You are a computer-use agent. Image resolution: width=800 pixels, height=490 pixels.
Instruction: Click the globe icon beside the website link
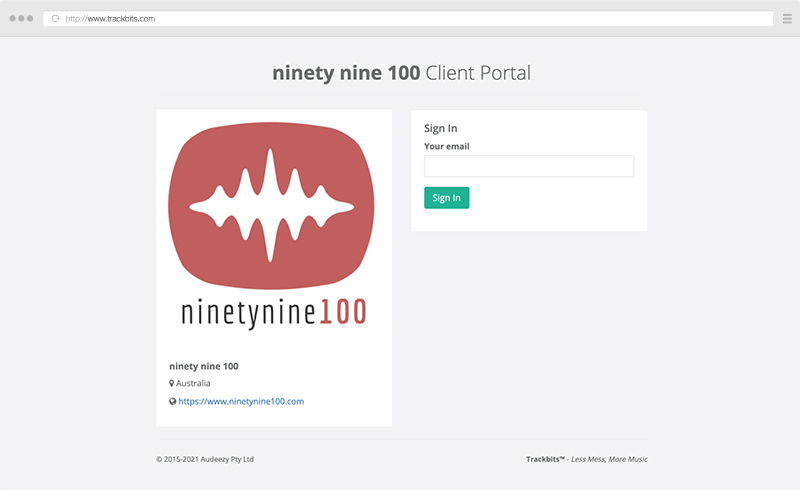(172, 401)
